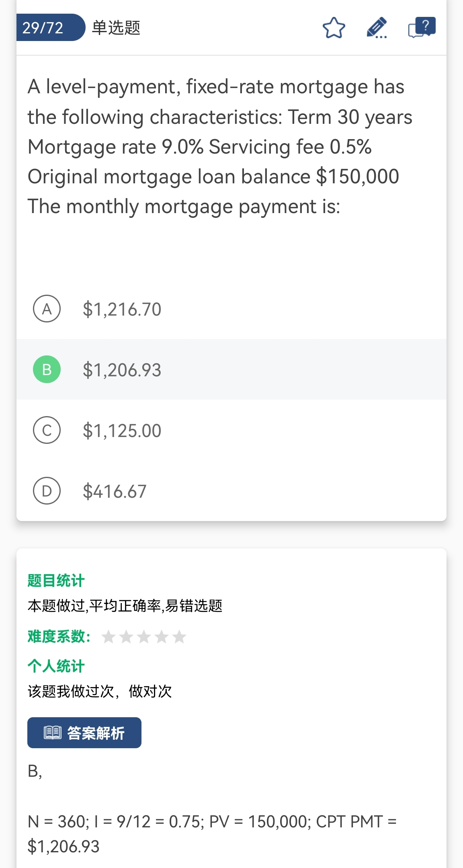Click the 单选题 question type label

coord(116,28)
